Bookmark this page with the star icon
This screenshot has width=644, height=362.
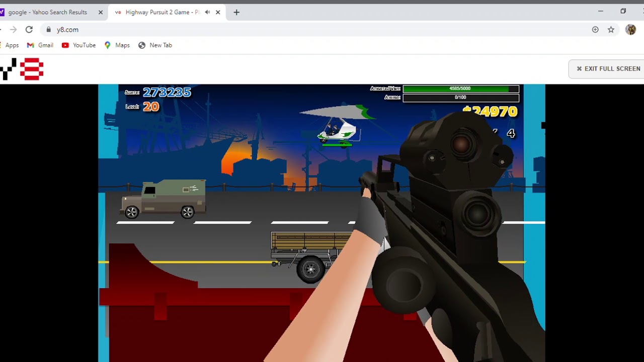611,30
